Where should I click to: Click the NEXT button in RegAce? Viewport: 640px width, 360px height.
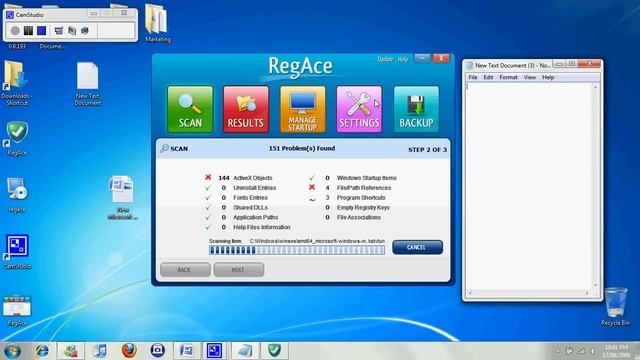[x=238, y=270]
